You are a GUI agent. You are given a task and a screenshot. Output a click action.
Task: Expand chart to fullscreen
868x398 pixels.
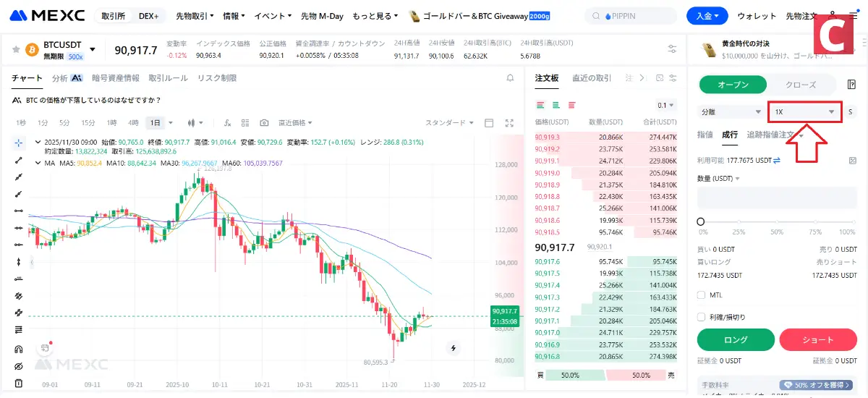click(x=509, y=123)
